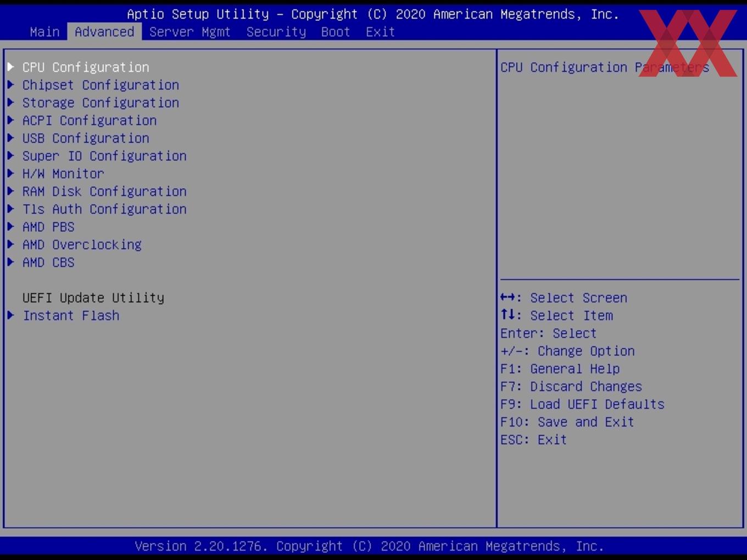The height and width of the screenshot is (560, 747).
Task: Click the CPU Configuration Parameters help text
Action: (605, 67)
